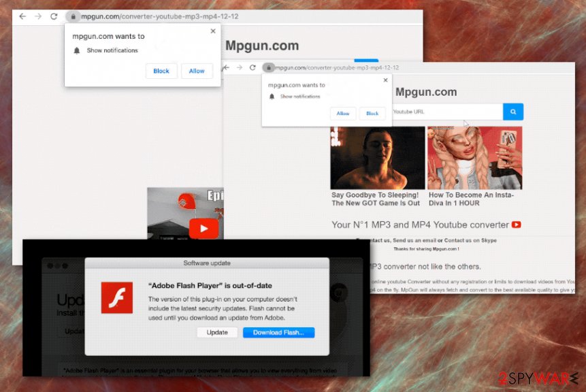Click the blue search magnifier button
The image size is (586, 392).
[x=513, y=112]
